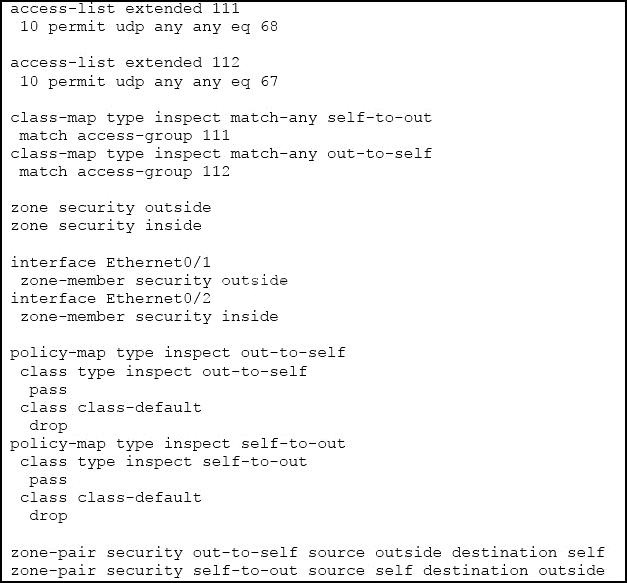Image resolution: width=627 pixels, height=583 pixels.
Task: Click the class-map self-to-out line
Action: 221,118
